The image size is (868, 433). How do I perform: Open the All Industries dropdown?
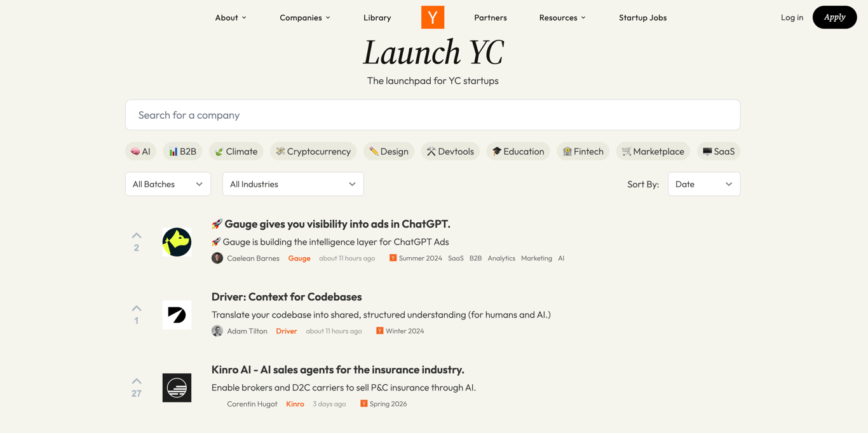pyautogui.click(x=293, y=184)
